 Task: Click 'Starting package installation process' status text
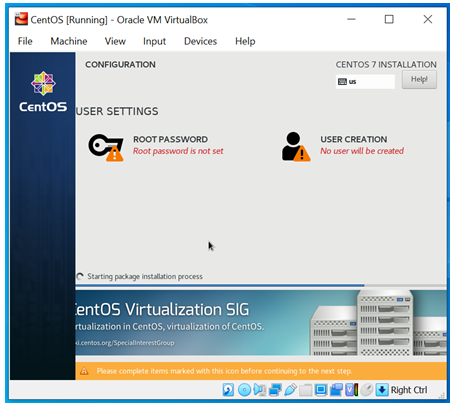[x=145, y=276]
